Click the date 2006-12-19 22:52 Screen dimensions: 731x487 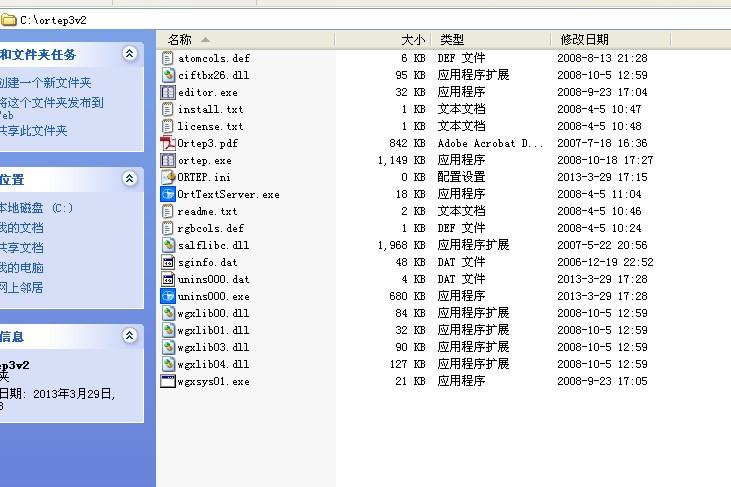click(x=605, y=262)
